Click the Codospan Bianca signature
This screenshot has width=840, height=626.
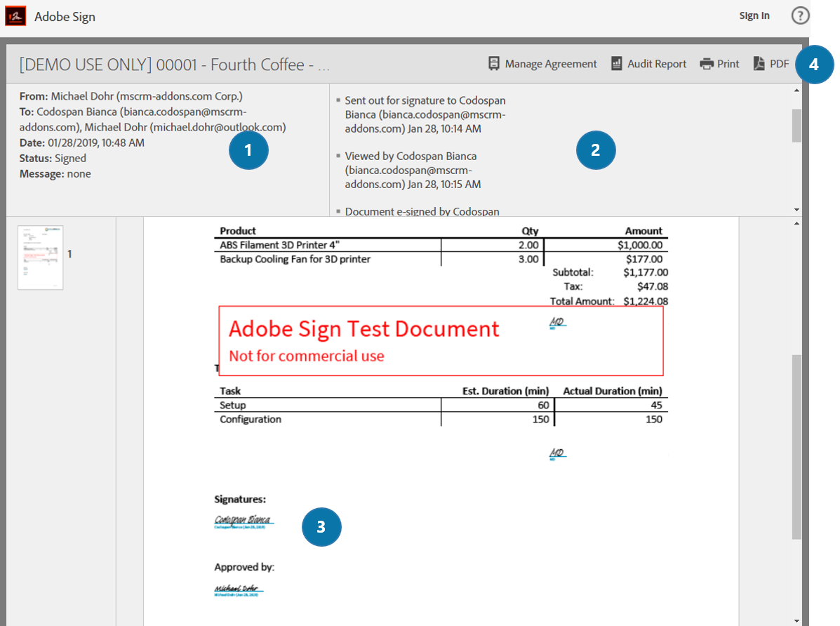click(244, 521)
